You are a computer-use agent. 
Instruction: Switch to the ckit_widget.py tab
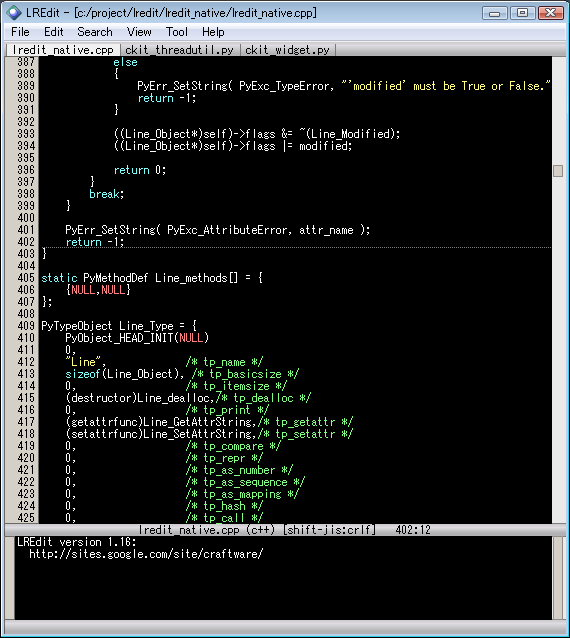coord(287,50)
